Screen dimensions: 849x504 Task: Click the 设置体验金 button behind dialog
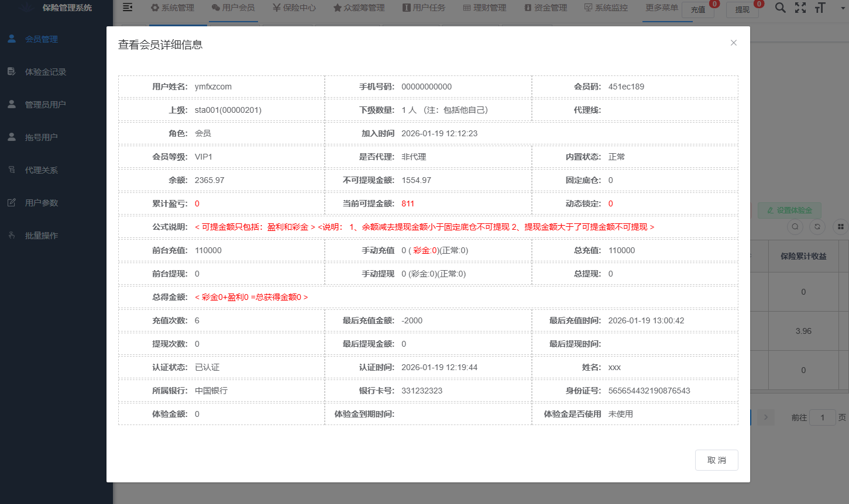(789, 210)
